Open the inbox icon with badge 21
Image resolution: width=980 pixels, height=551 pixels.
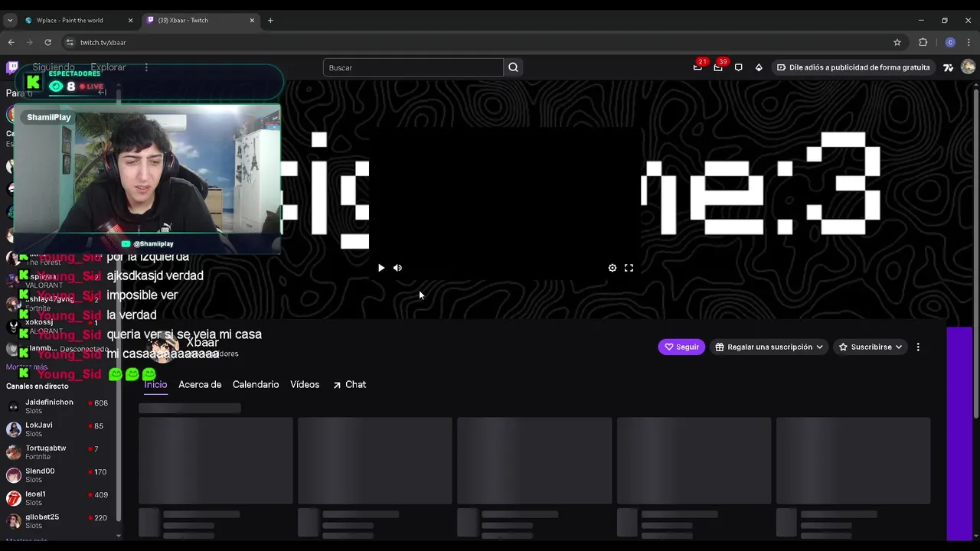[x=697, y=67]
